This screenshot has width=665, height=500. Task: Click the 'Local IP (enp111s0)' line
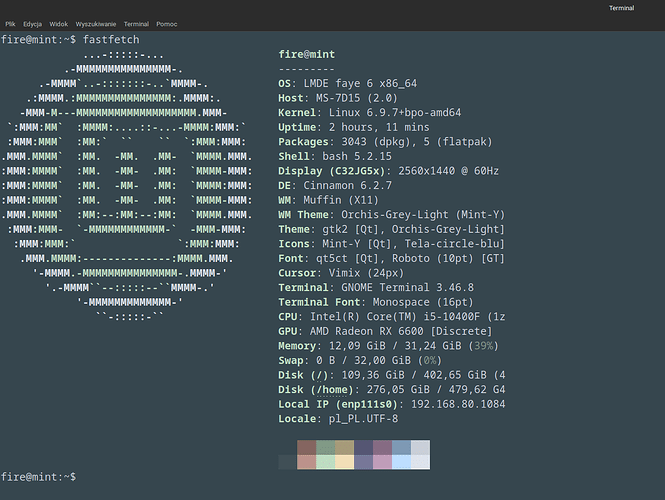391,405
